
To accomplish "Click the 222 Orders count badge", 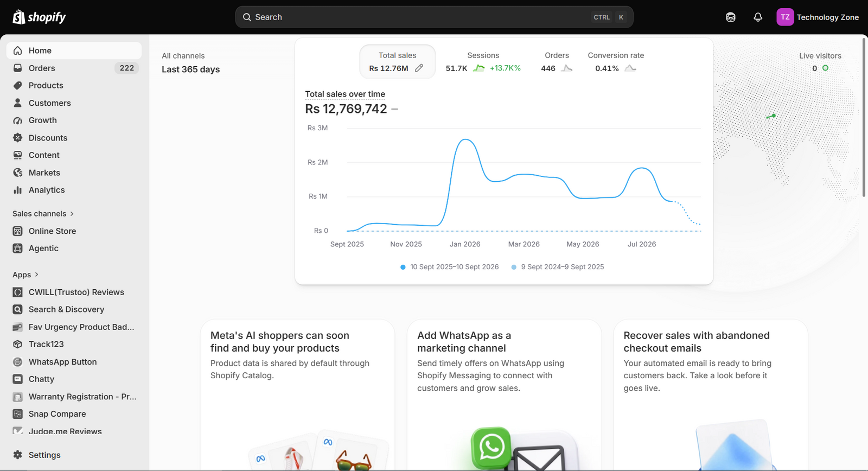I will (x=127, y=68).
